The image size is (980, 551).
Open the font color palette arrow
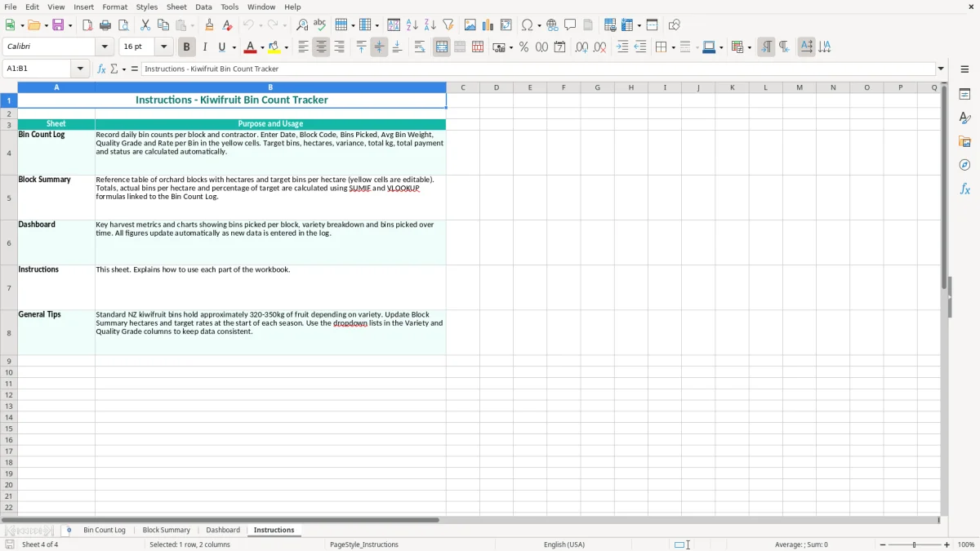pyautogui.click(x=262, y=47)
